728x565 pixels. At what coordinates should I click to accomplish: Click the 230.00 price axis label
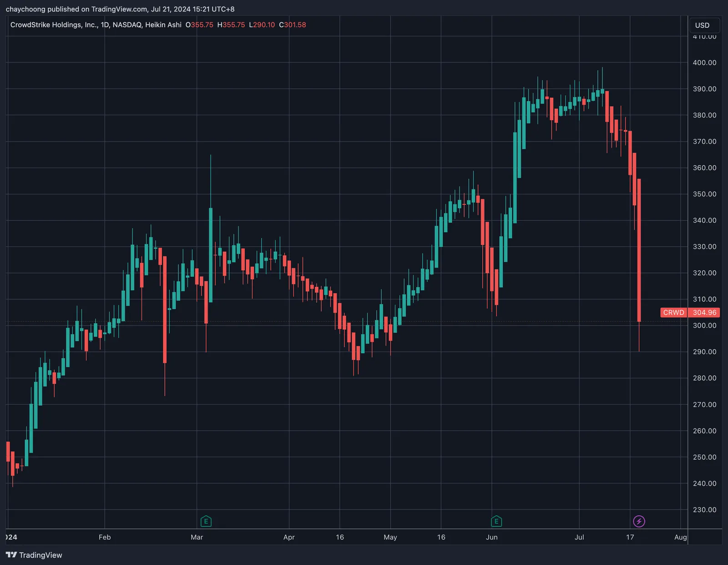click(704, 509)
